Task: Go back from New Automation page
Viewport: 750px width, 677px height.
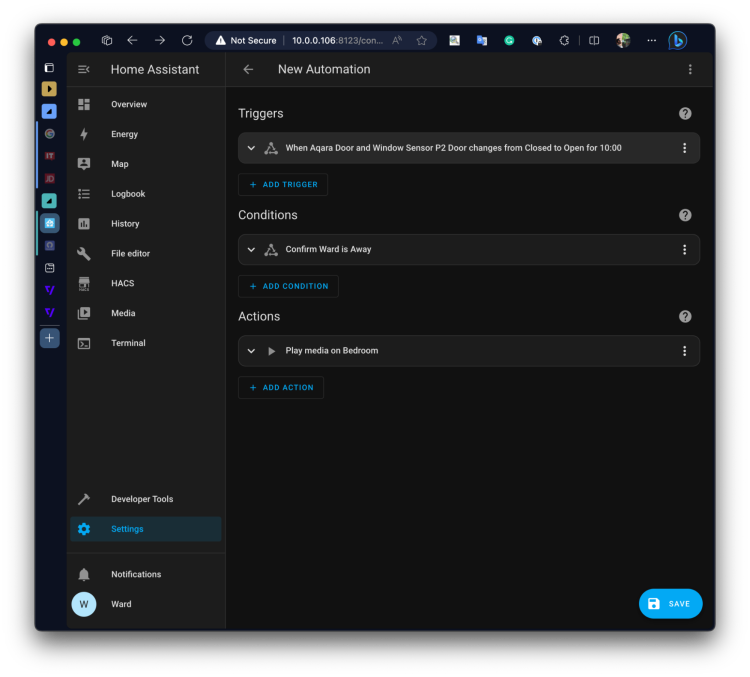Action: (x=248, y=69)
